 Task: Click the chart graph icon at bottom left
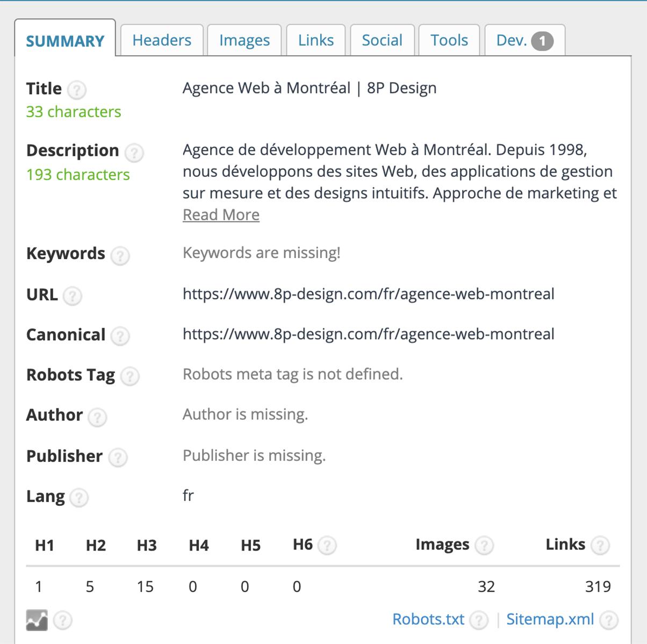tap(37, 620)
